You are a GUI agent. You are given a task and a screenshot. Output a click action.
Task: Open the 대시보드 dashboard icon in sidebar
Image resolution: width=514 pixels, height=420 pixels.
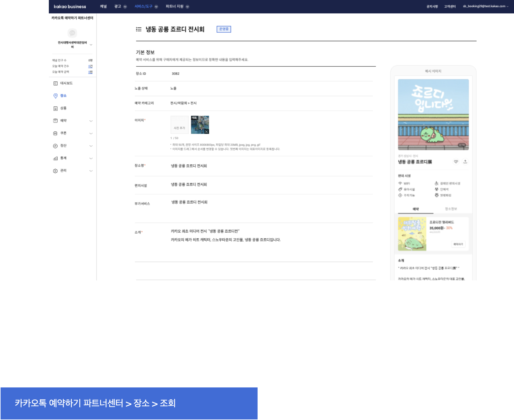(x=56, y=83)
